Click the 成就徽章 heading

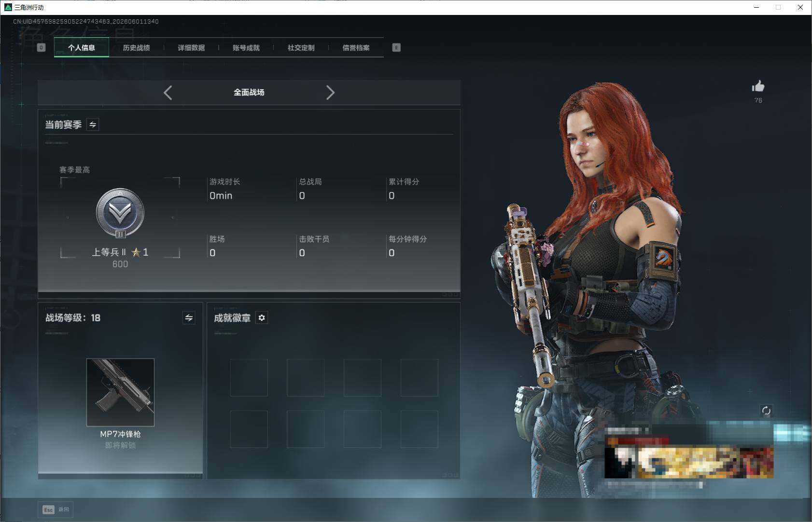click(232, 317)
